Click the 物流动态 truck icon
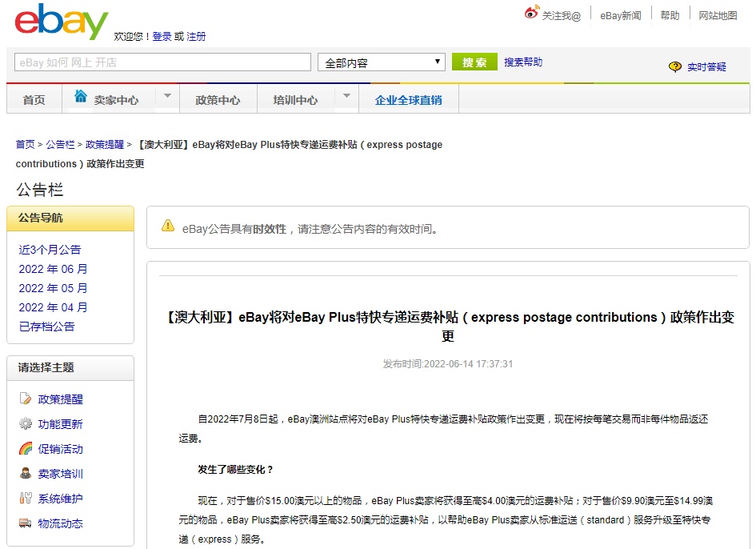This screenshot has height=549, width=756. tap(25, 523)
